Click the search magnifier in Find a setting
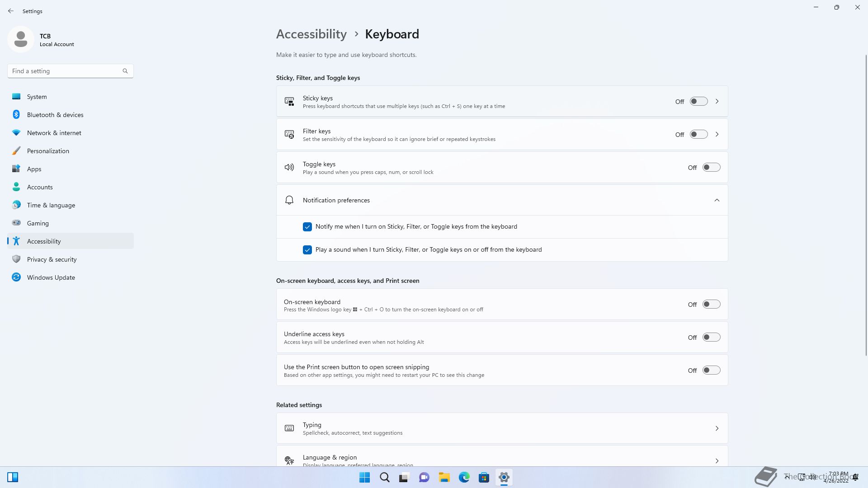This screenshot has width=868, height=488. [x=125, y=71]
